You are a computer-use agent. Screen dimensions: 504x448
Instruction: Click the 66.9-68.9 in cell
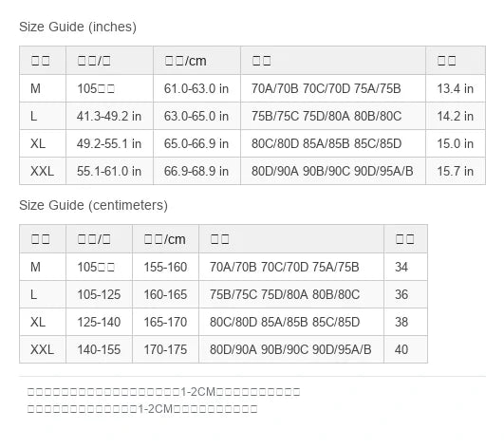(x=196, y=171)
